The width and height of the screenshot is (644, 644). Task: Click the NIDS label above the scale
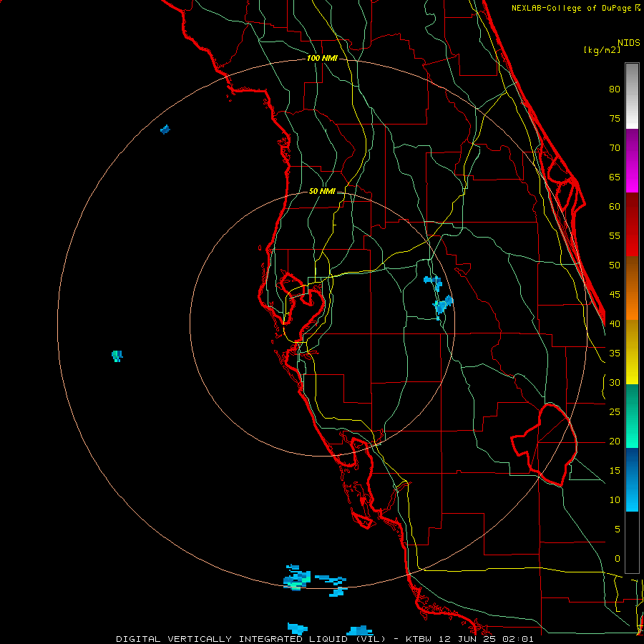click(x=628, y=43)
